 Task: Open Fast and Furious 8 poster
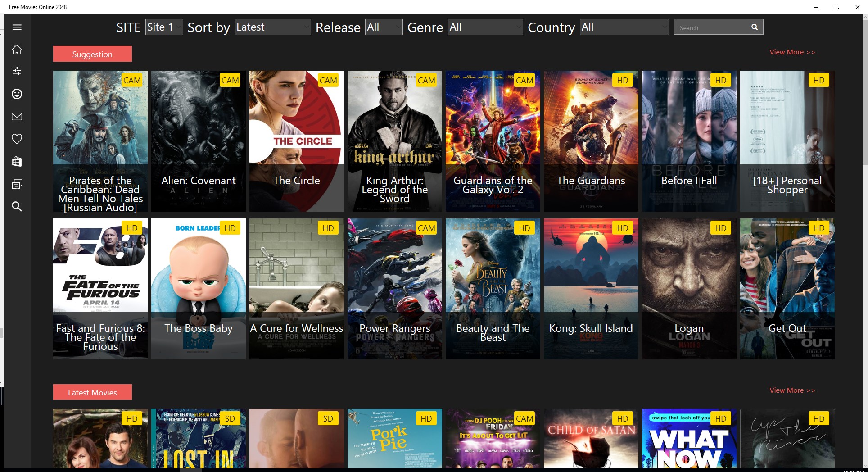100,289
